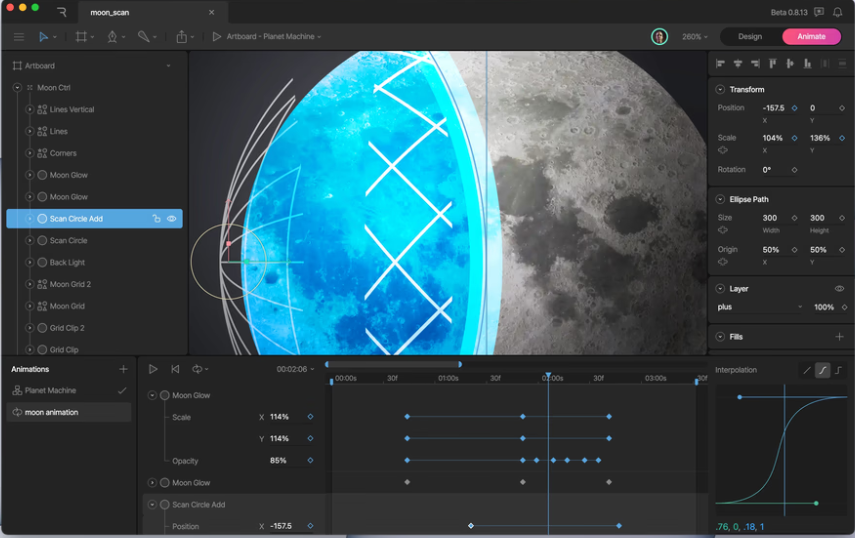Screen dimensions: 855x538
Task: Select the moon animation item
Action: click(69, 412)
